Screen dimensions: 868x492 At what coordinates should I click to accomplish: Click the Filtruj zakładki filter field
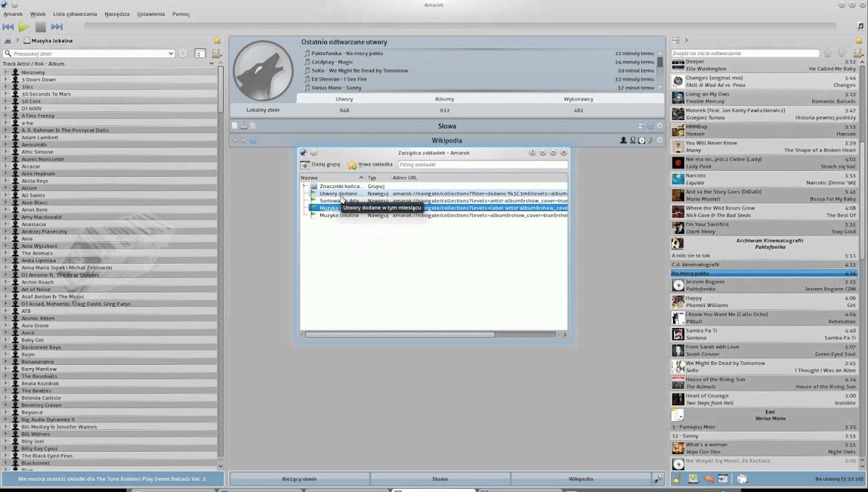pos(483,165)
